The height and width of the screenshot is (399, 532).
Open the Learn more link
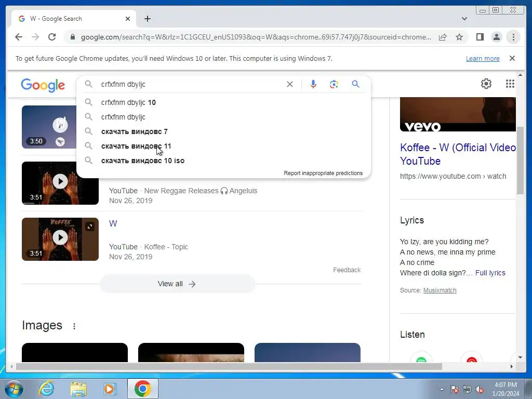click(483, 58)
